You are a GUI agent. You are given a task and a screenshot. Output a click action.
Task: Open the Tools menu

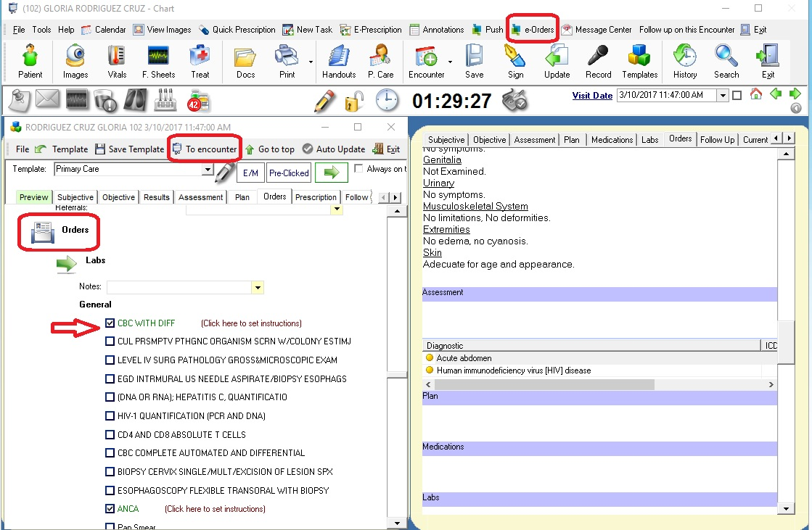(x=41, y=30)
